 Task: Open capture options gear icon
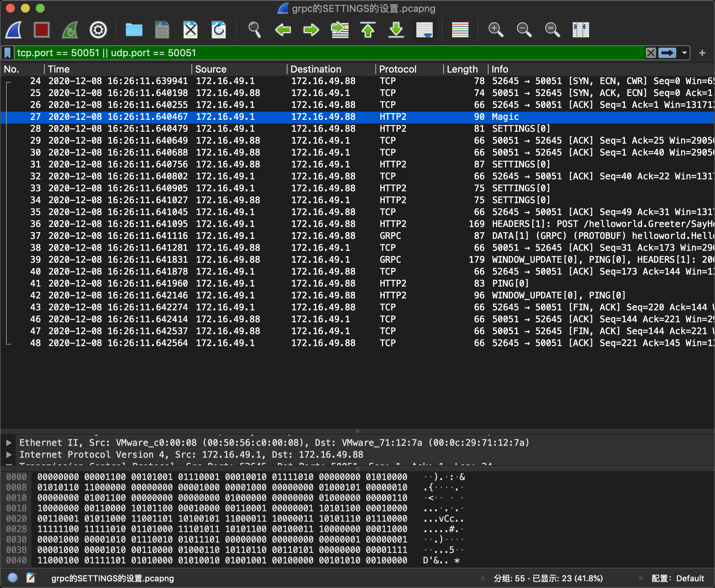[x=98, y=30]
